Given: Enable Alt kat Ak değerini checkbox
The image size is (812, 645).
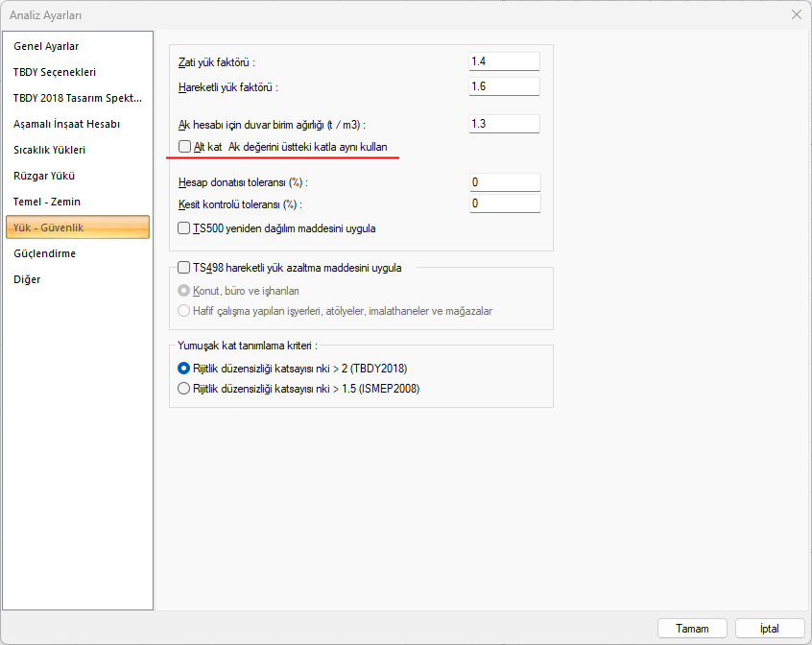Looking at the screenshot, I should tap(185, 147).
